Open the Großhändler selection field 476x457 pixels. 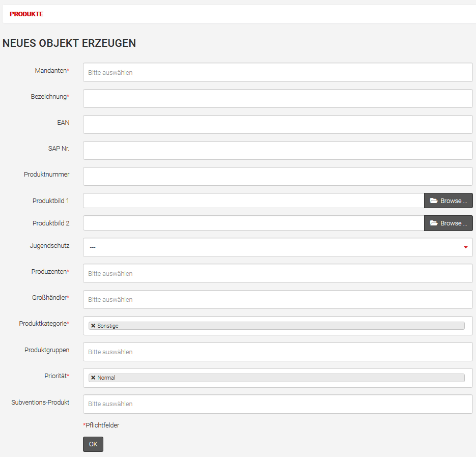click(277, 299)
